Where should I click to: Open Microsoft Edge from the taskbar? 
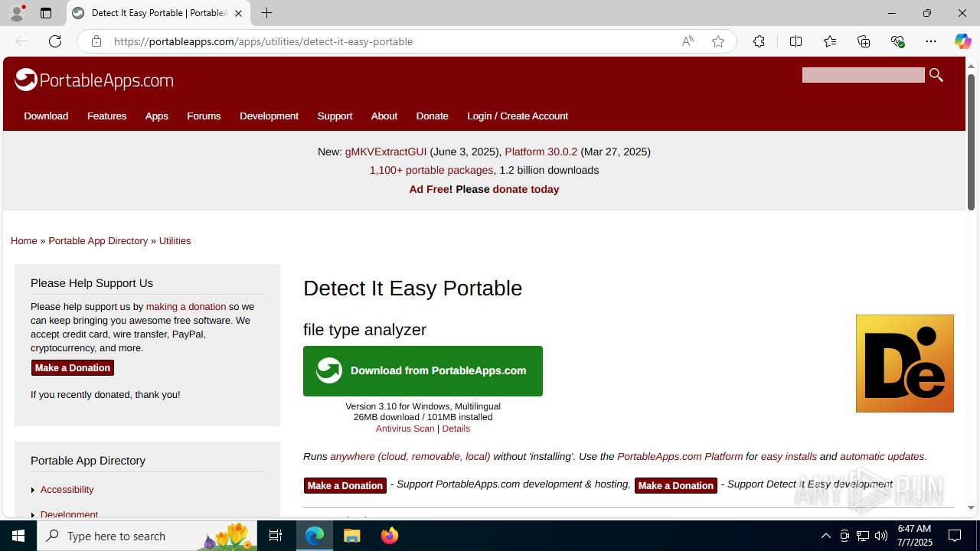pyautogui.click(x=315, y=536)
